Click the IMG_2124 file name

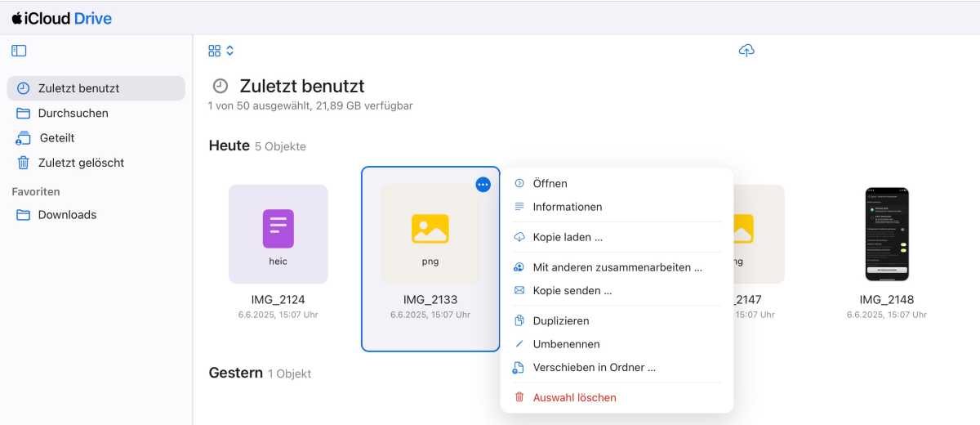pos(278,300)
